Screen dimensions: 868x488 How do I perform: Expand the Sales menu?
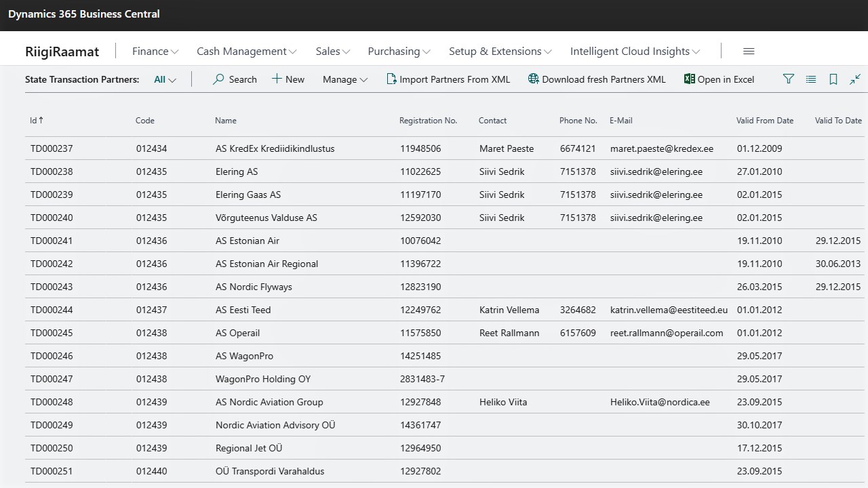[333, 52]
